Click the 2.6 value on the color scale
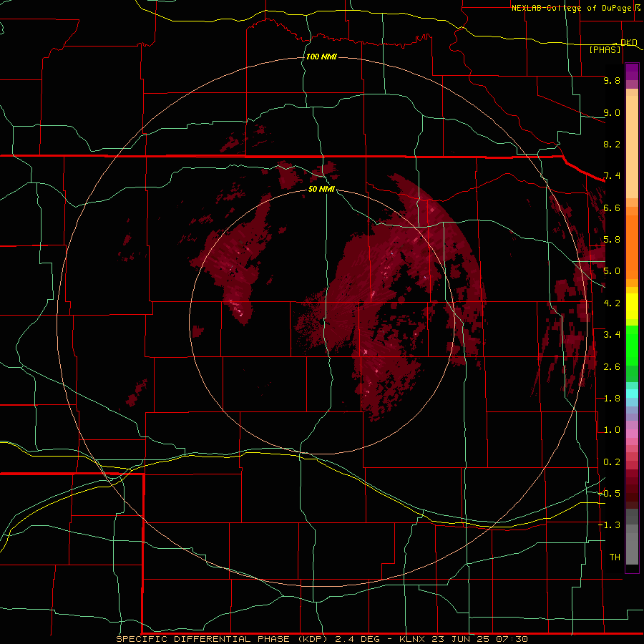644x644 pixels. (612, 367)
